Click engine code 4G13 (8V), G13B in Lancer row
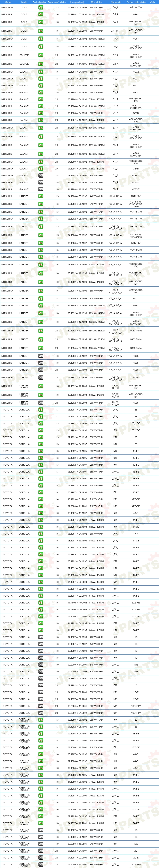 [136, 204]
